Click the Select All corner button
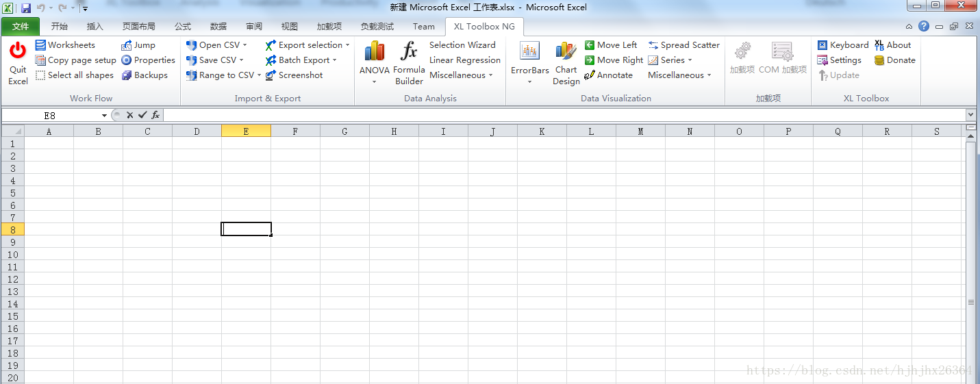This screenshot has width=980, height=384. click(x=12, y=131)
